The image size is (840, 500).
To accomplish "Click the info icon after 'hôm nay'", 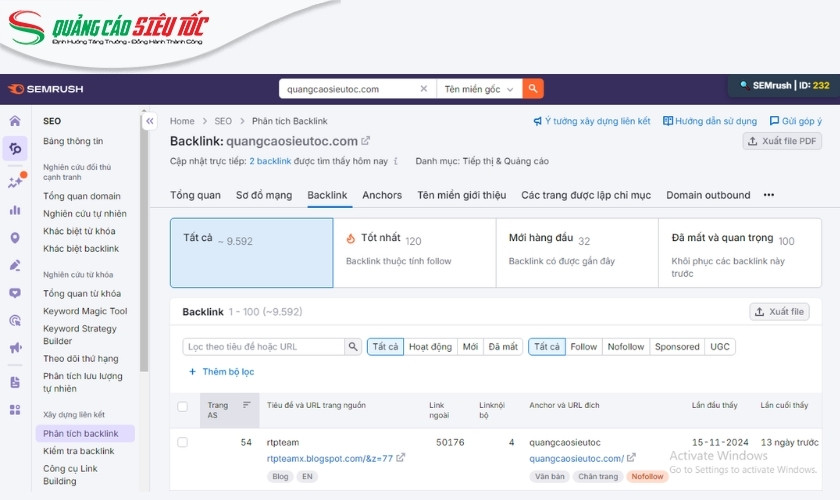I will [396, 161].
